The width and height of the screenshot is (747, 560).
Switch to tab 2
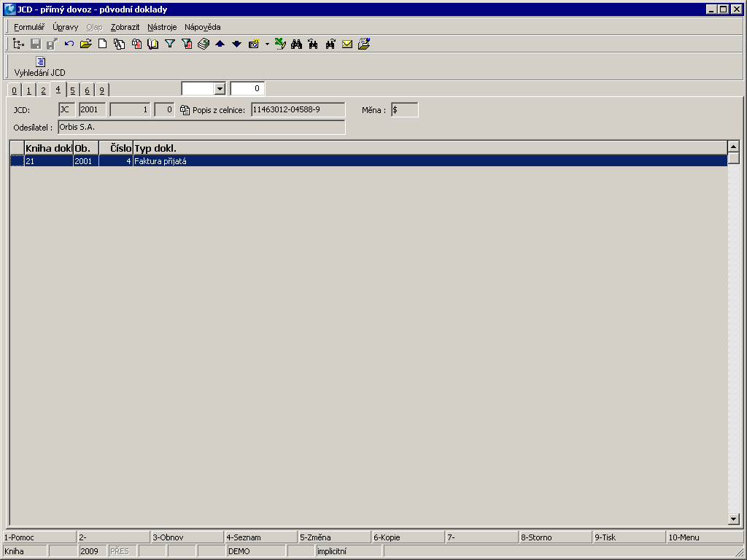click(43, 90)
